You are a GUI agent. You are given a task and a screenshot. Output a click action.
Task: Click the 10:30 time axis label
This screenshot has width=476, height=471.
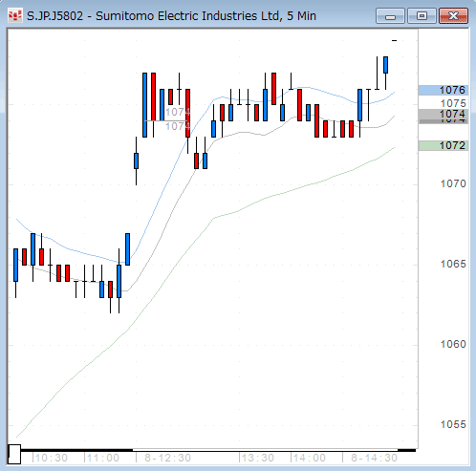tap(52, 458)
